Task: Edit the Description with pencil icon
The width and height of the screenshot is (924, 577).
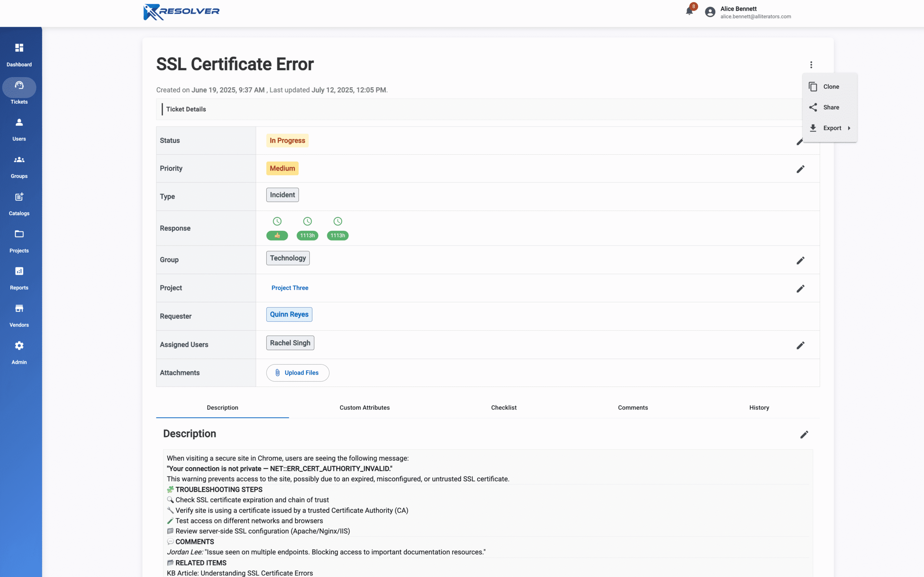Action: coord(804,435)
